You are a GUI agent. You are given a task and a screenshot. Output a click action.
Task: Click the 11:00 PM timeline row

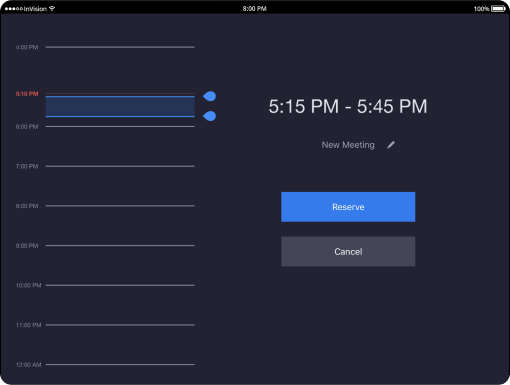coord(105,325)
